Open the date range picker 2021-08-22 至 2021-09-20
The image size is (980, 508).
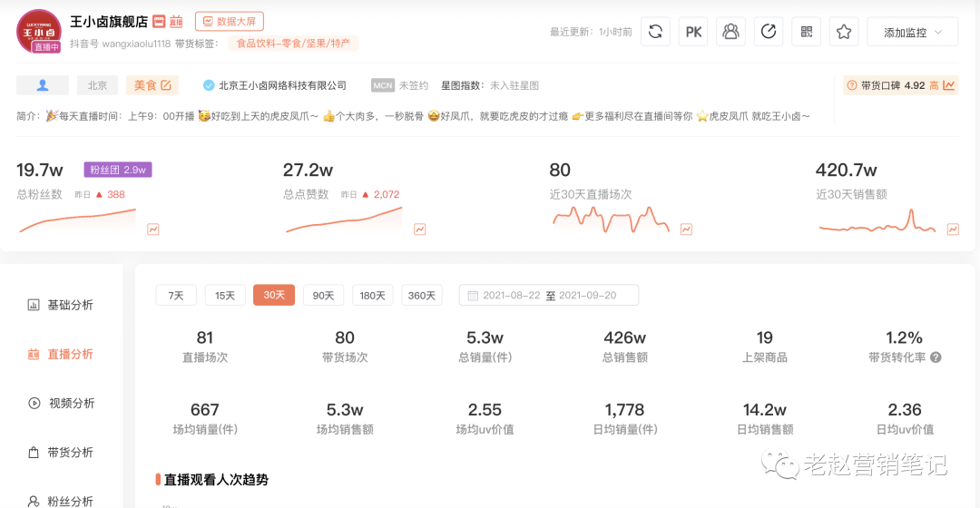tap(549, 295)
